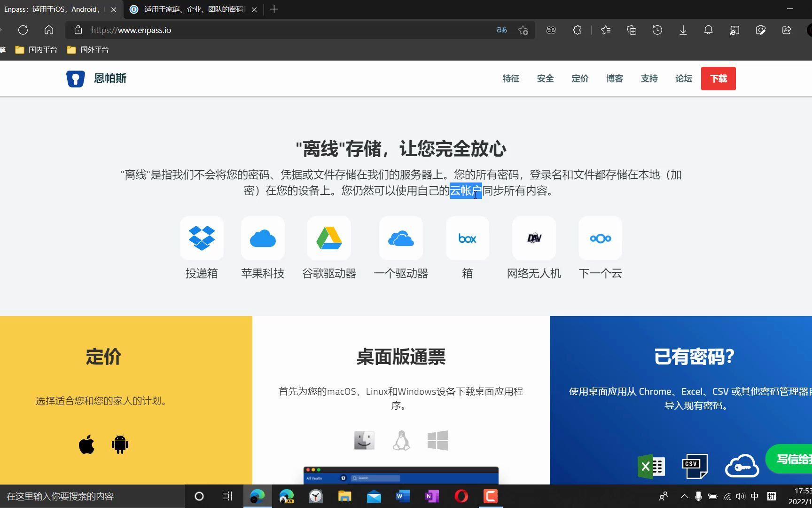Screen dimensions: 812x508
Task: Click the 恩帕斯 brand name link
Action: [110, 79]
